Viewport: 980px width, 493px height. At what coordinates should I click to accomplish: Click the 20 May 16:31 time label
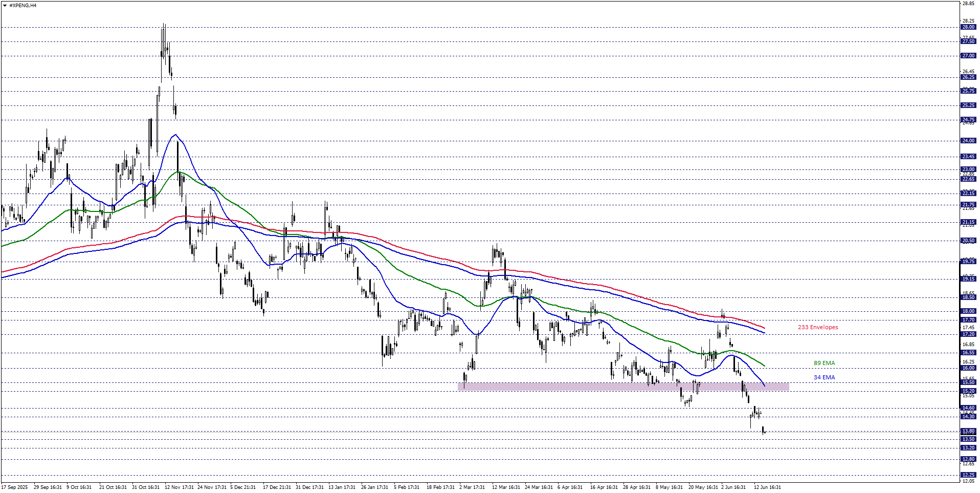[x=703, y=487]
